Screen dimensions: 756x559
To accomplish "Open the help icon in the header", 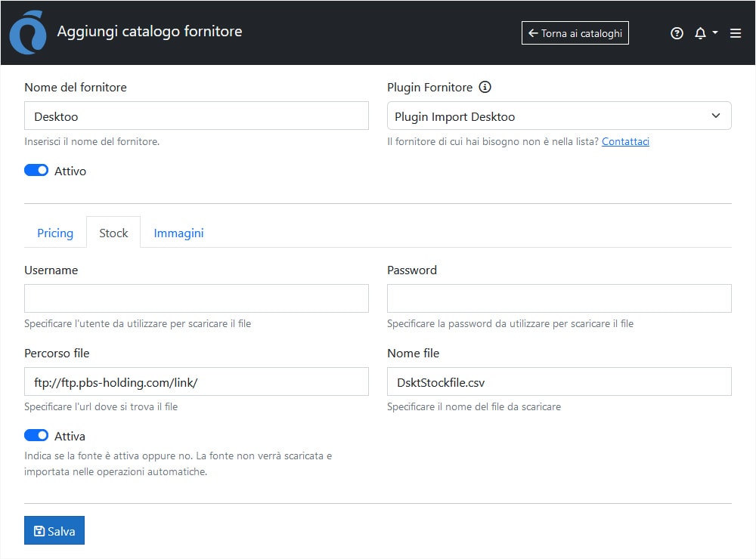I will tap(677, 33).
